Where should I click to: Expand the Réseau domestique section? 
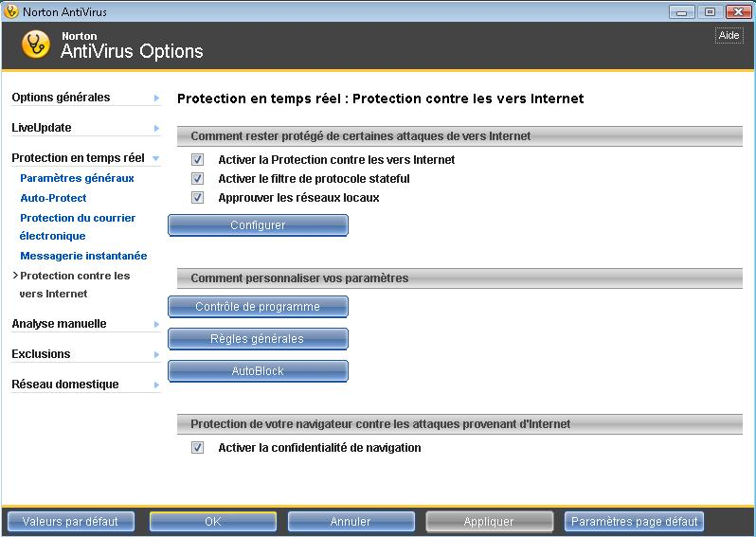[x=156, y=385]
